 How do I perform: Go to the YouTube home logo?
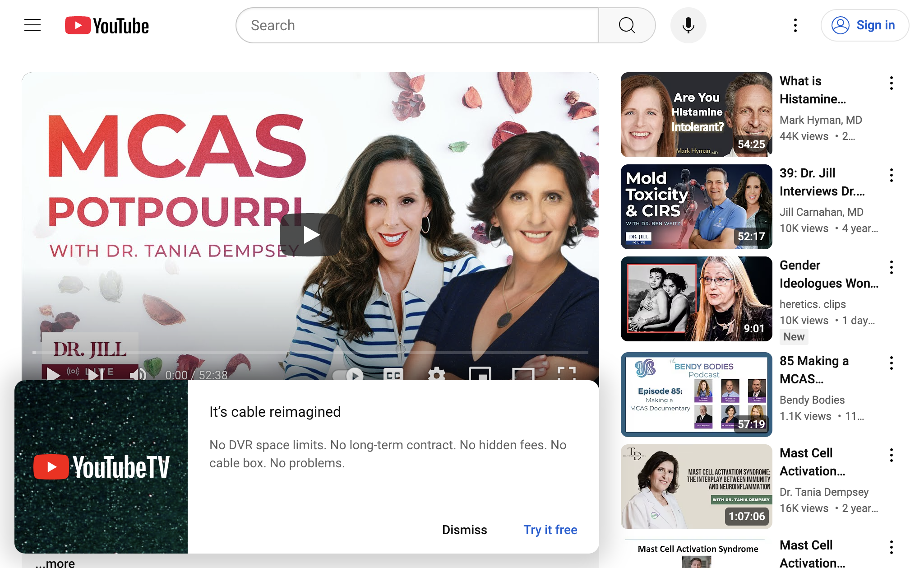point(107,26)
